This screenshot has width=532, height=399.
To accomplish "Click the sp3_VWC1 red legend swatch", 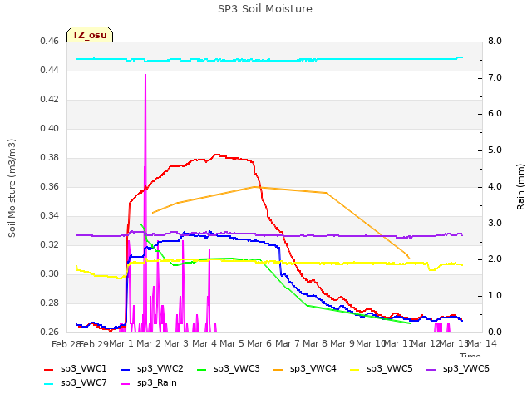I will [49, 370].
